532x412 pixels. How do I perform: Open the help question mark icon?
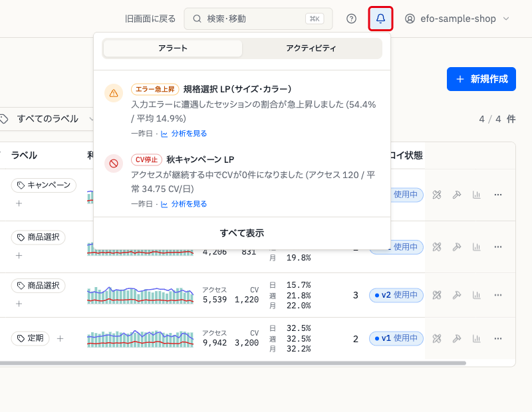(x=351, y=19)
